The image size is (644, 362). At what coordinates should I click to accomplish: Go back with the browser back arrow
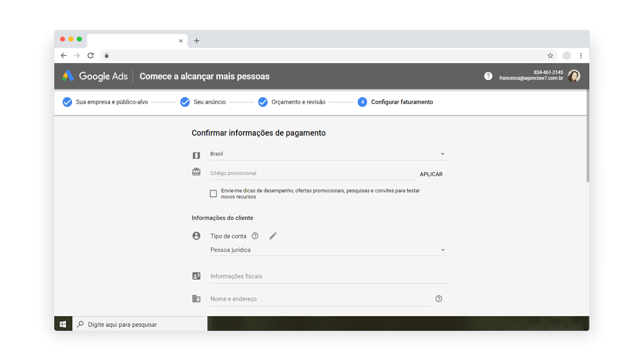pyautogui.click(x=64, y=56)
